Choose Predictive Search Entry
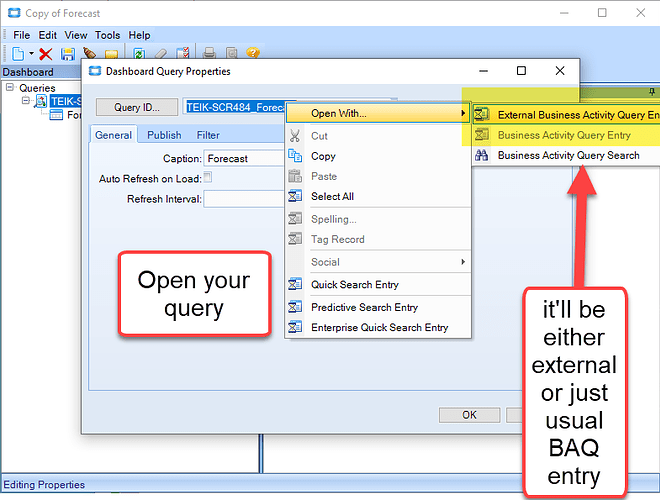The height and width of the screenshot is (500, 660). click(x=378, y=307)
